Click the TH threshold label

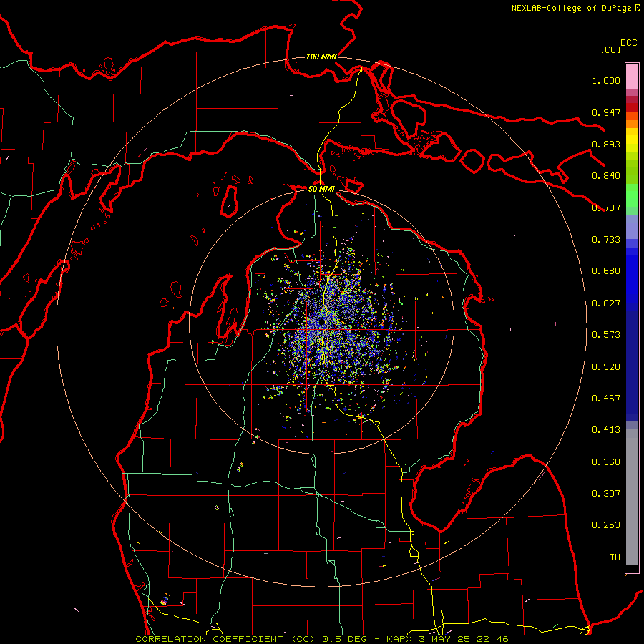[615, 557]
